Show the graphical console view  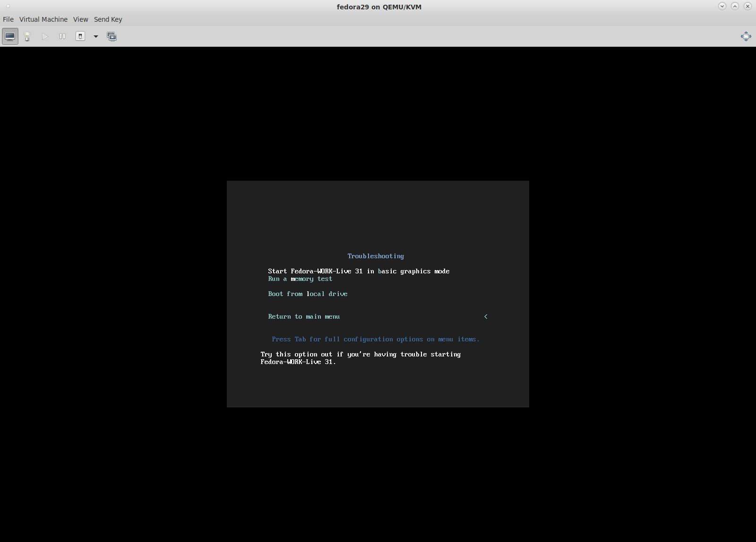point(10,36)
